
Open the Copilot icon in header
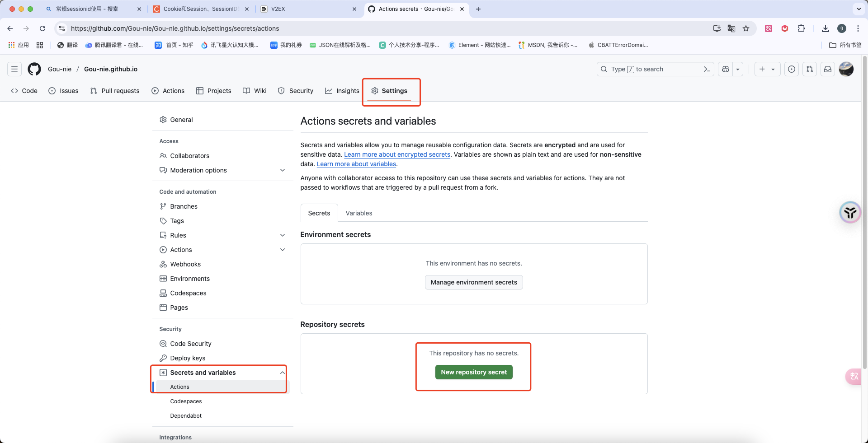coord(726,69)
